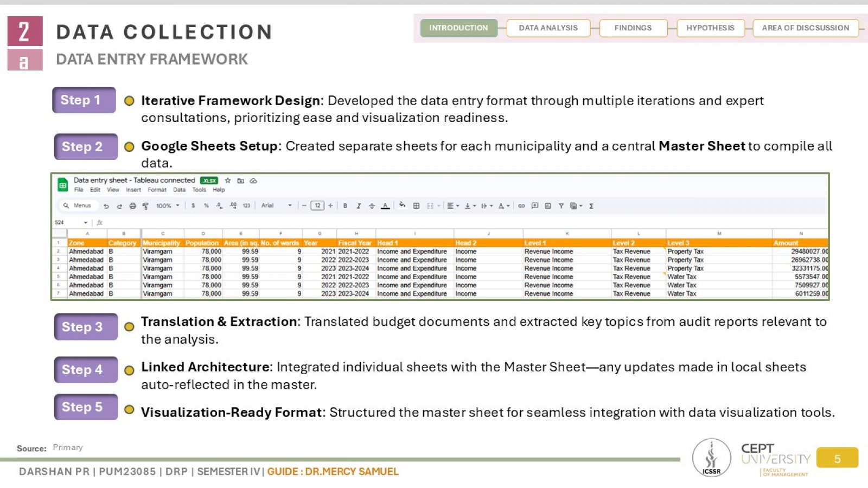868x488 pixels.
Task: Open the fill color picker
Action: point(402,205)
